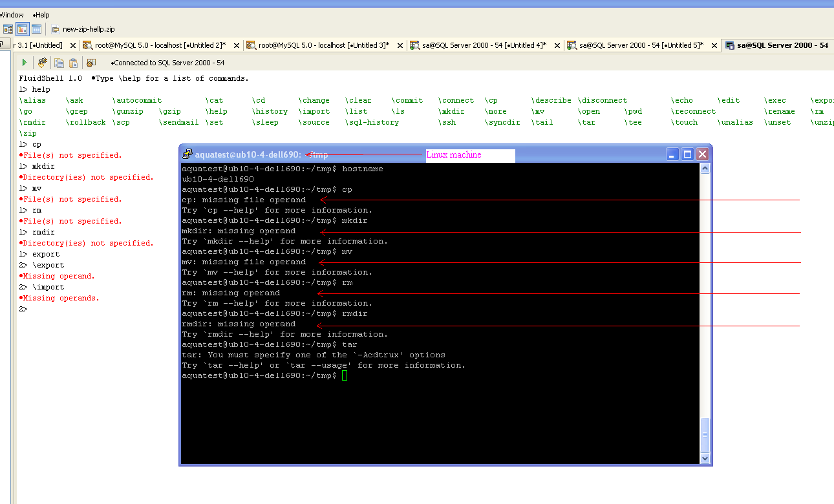Image resolution: width=834 pixels, height=504 pixels.
Task: Click the '\gunzip' command in the help list
Action: coord(128,111)
